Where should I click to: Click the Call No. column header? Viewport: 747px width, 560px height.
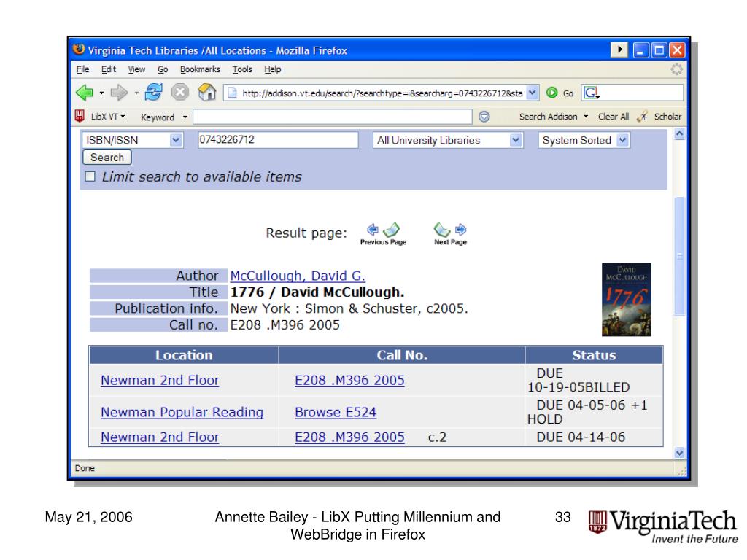[x=402, y=355]
